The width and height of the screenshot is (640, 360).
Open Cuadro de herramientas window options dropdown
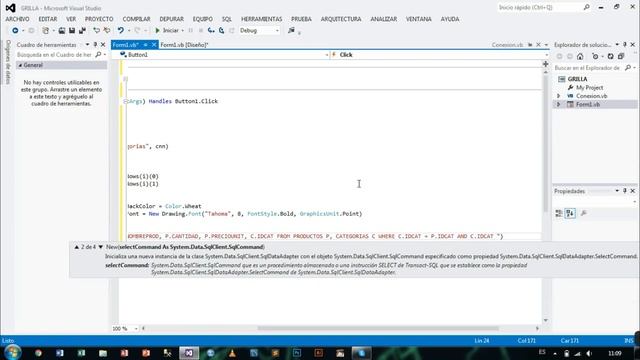[x=87, y=45]
